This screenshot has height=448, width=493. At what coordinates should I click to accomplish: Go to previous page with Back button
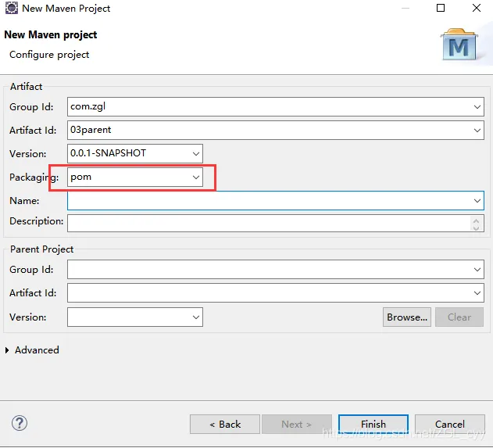[225, 424]
